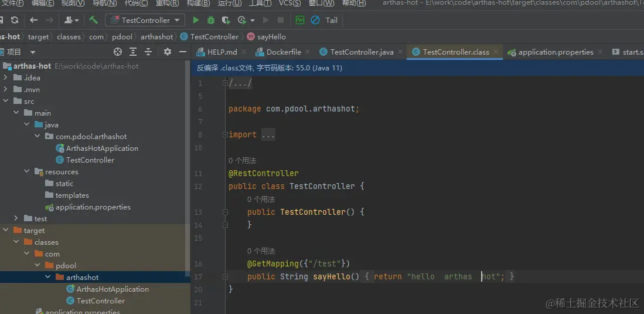The height and width of the screenshot is (314, 644).
Task: Unfold the collapsed header comment on line 1
Action: [x=225, y=83]
